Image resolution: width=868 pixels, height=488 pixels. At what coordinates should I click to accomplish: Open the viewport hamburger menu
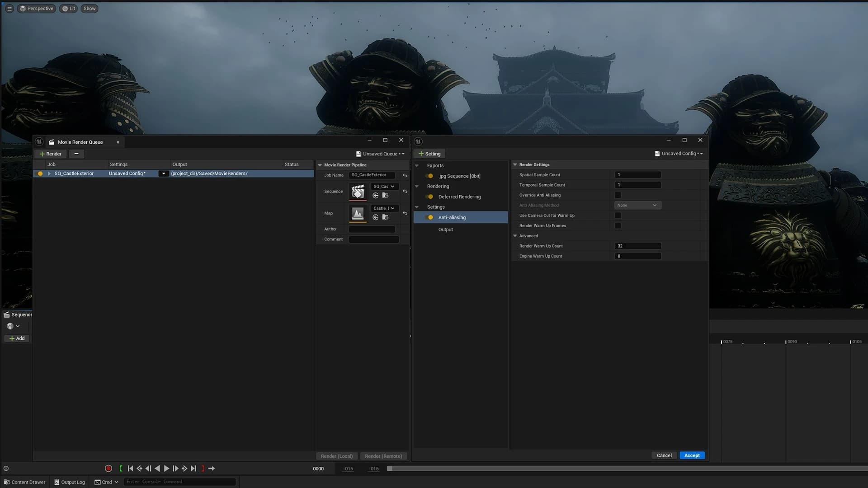pos(9,8)
